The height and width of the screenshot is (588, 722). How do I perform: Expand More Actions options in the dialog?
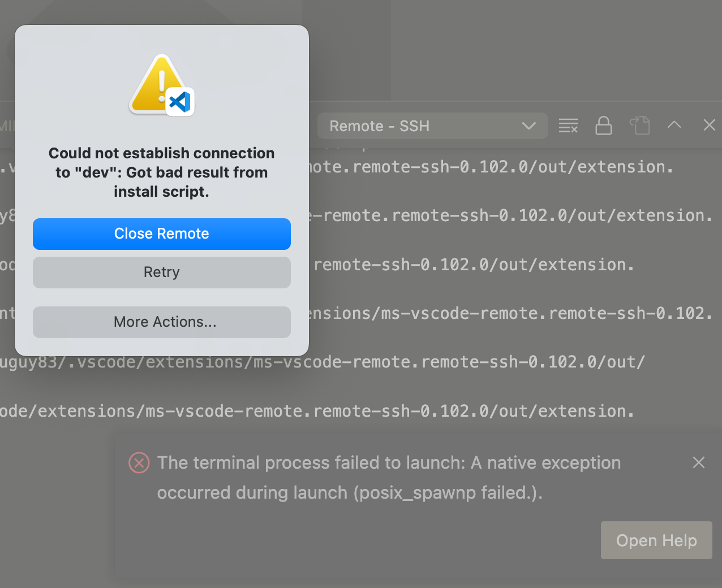coord(161,322)
